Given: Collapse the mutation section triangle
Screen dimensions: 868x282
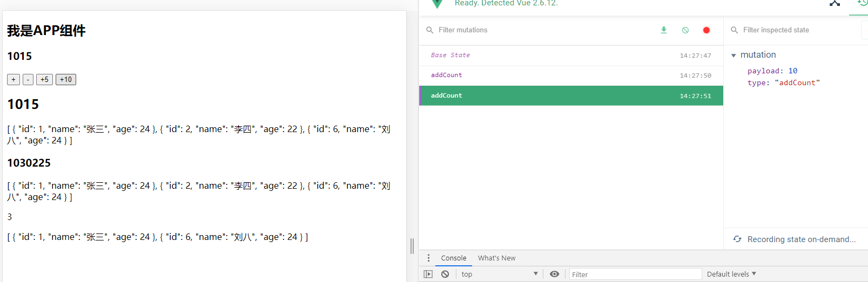Looking at the screenshot, I should [734, 56].
